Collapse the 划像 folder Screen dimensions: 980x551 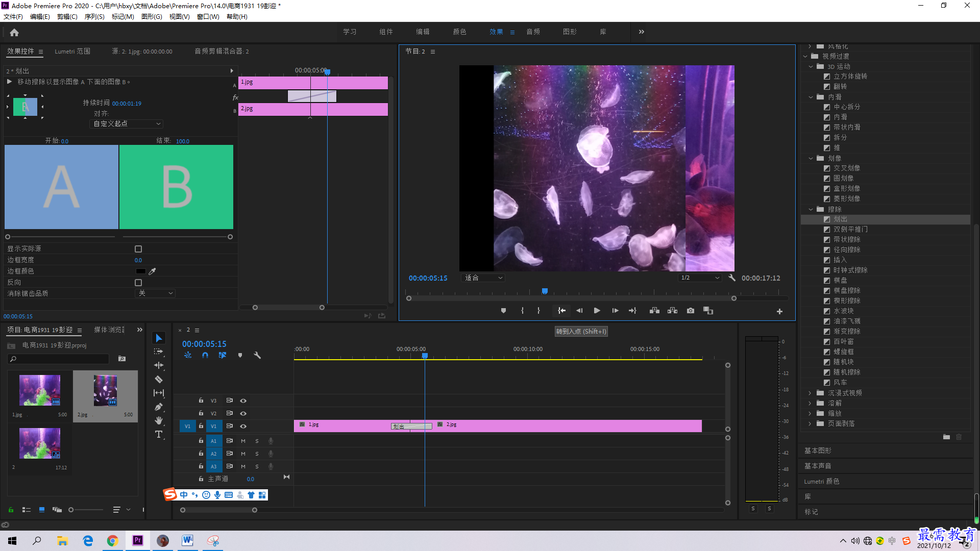[x=811, y=158]
